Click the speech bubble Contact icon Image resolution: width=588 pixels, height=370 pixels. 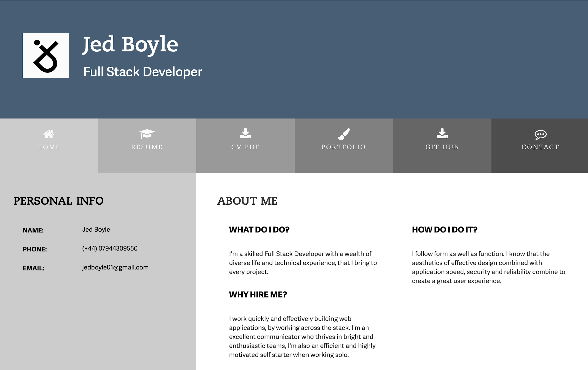(x=540, y=135)
